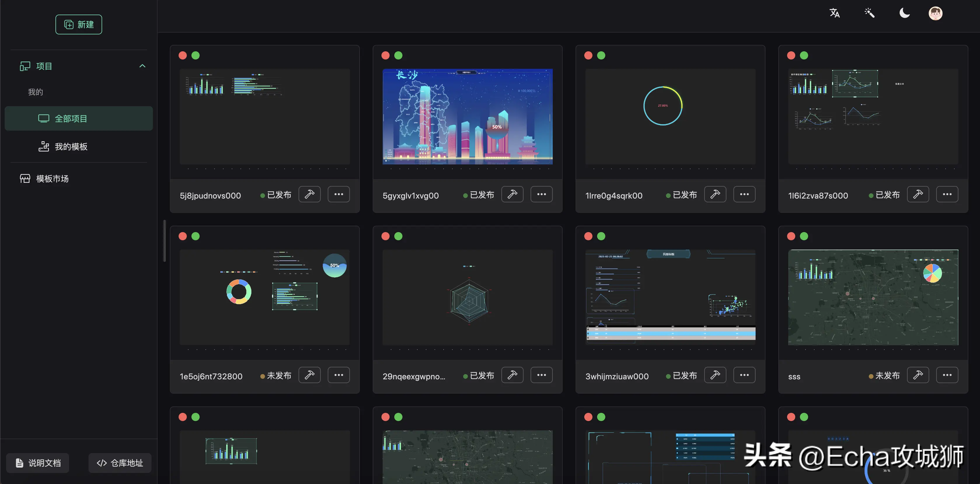Click red dot on 3whijmziuaw000 card

(588, 236)
